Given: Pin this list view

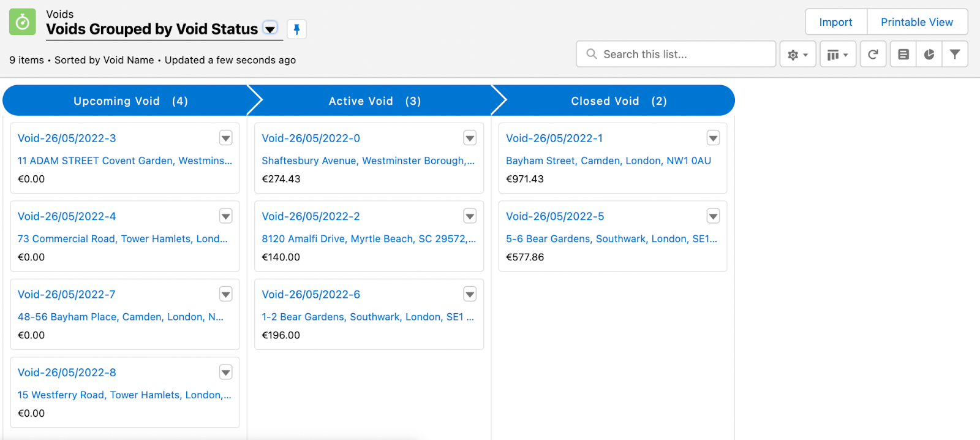Looking at the screenshot, I should (296, 29).
